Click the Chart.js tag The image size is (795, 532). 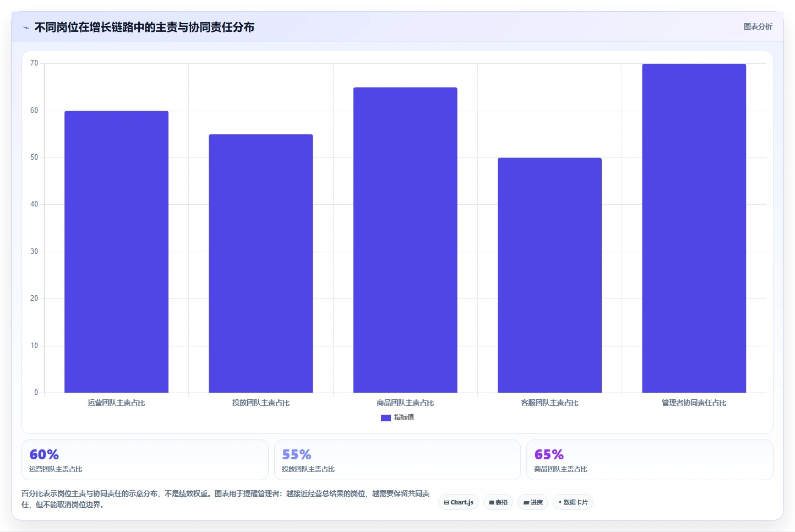(x=459, y=502)
